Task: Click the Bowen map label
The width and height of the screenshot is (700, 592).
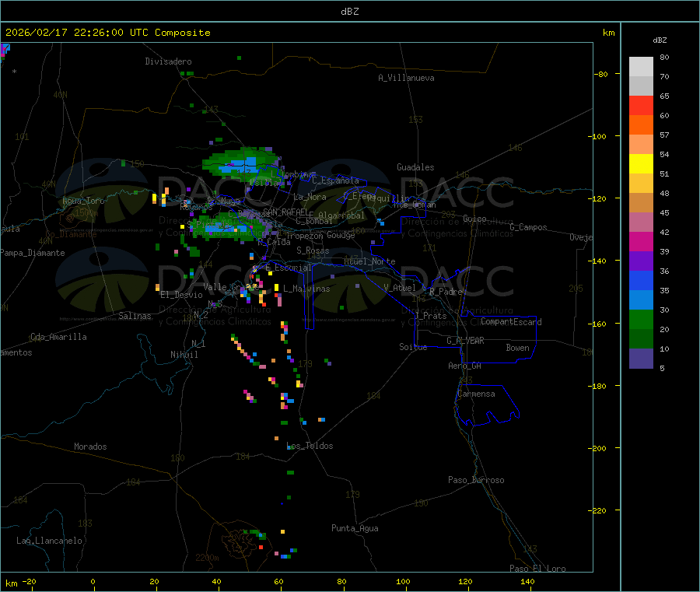Action: pyautogui.click(x=517, y=348)
